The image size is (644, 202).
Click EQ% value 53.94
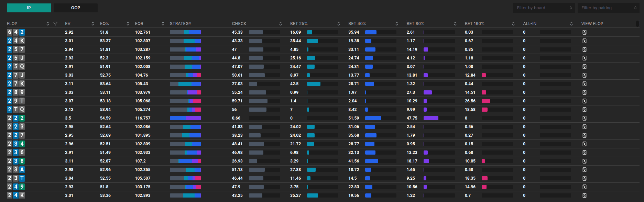[x=105, y=110]
